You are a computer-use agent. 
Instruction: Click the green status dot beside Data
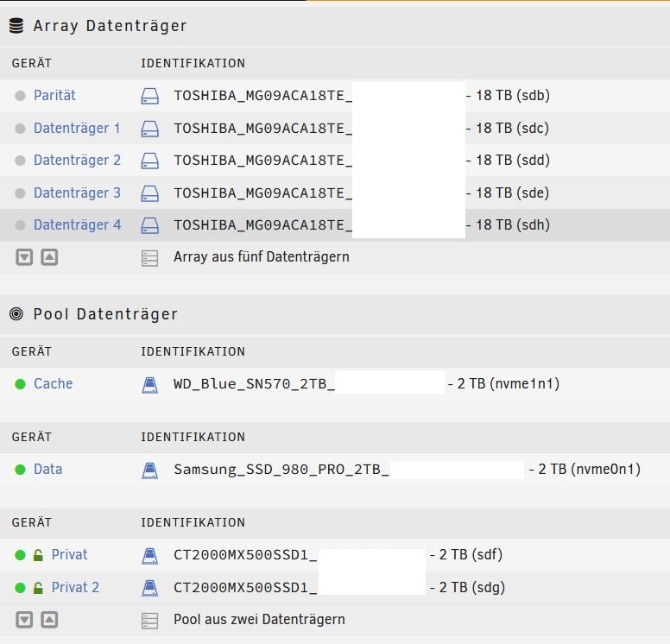click(20, 470)
